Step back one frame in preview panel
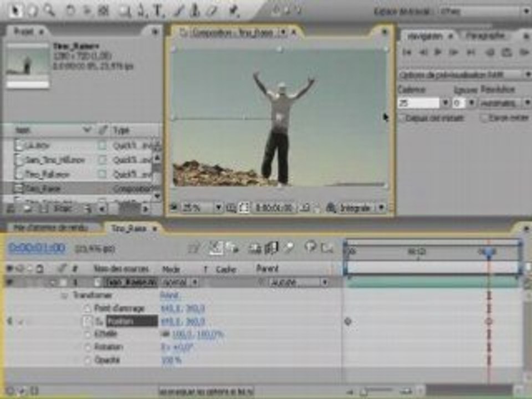The width and height of the screenshot is (532, 399). pos(423,52)
